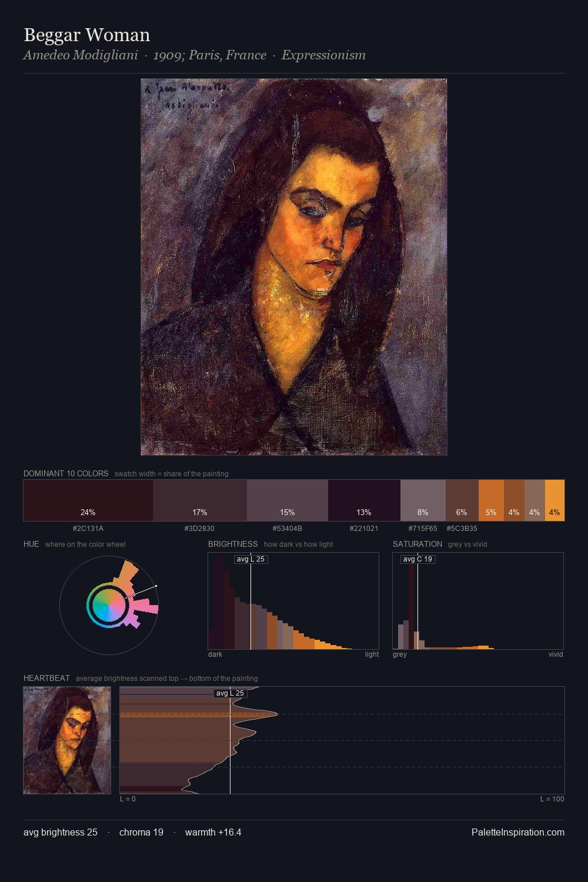Click the hex code #715F65
588x882 pixels.
pos(423,529)
